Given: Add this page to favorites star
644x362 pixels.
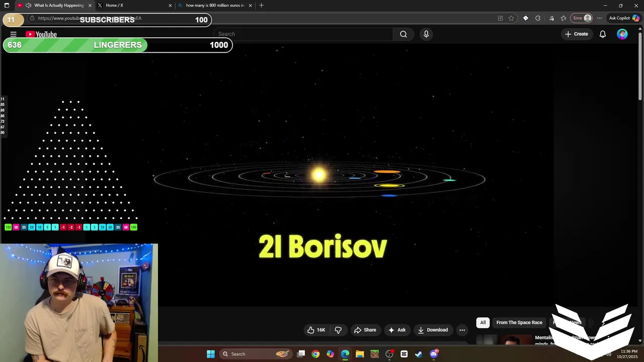Looking at the screenshot, I should [x=511, y=18].
